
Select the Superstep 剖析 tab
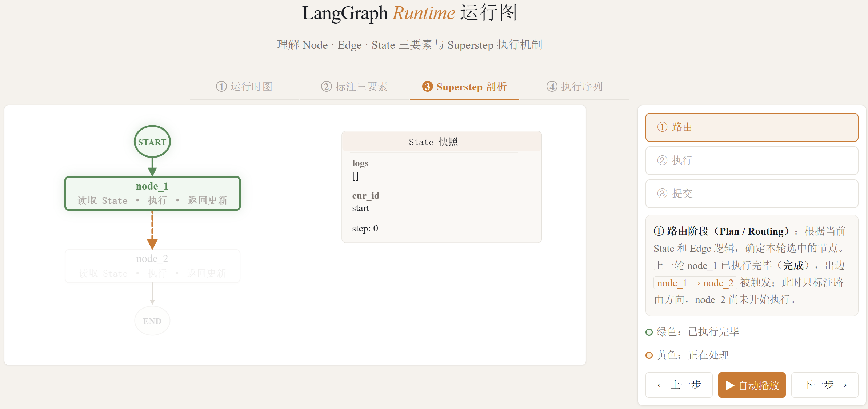pos(464,87)
